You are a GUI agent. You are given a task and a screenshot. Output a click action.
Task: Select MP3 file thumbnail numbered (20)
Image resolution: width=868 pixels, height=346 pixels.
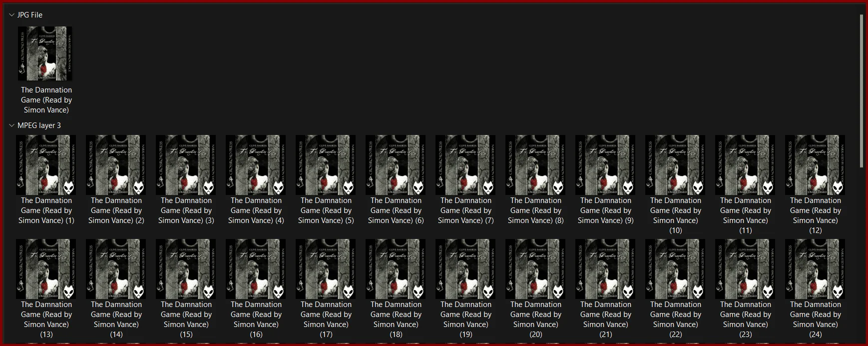pos(535,269)
